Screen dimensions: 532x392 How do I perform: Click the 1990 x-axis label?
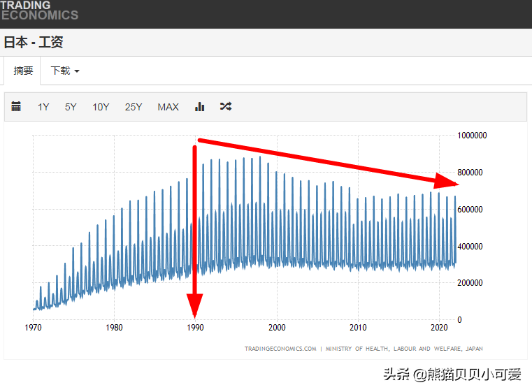click(195, 328)
